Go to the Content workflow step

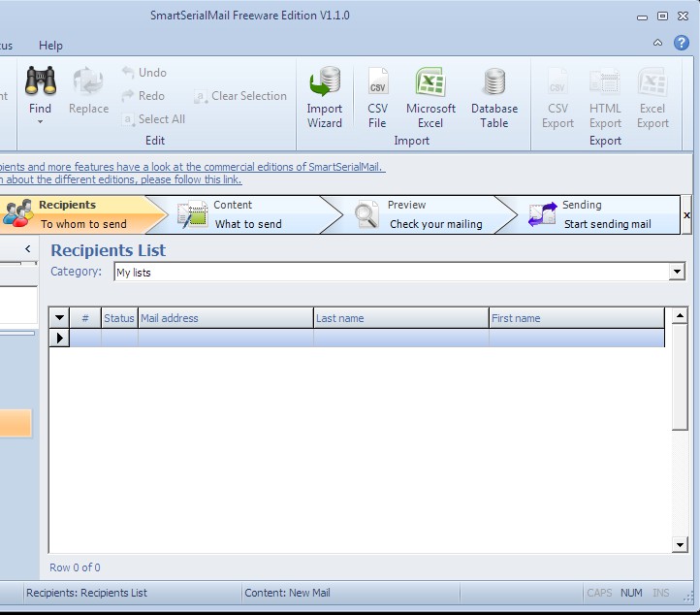[247, 214]
